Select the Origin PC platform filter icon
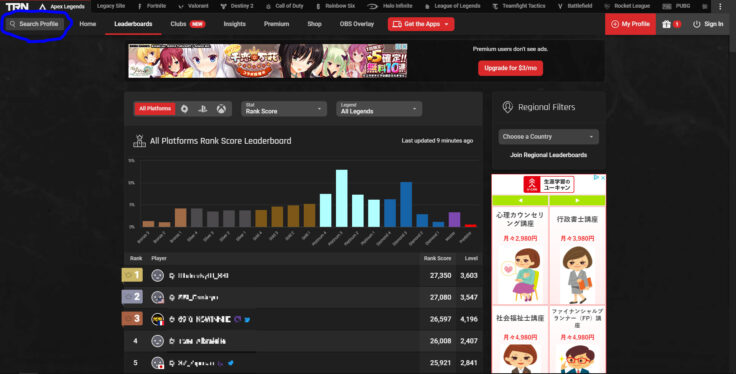This screenshot has width=736, height=374. pos(184,109)
